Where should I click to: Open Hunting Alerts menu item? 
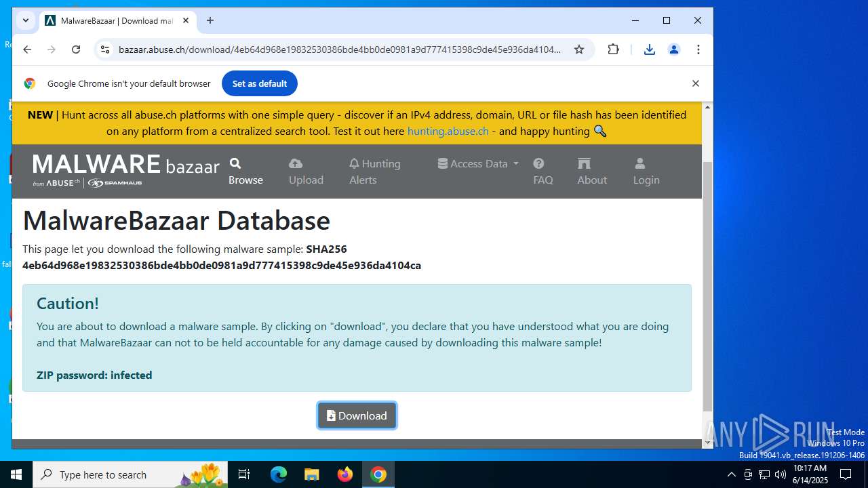(375, 171)
